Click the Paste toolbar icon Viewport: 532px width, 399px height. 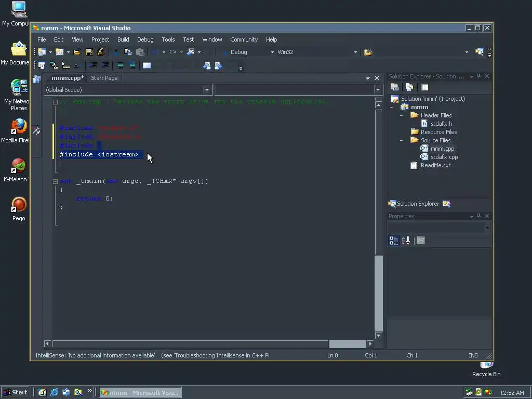(140, 52)
